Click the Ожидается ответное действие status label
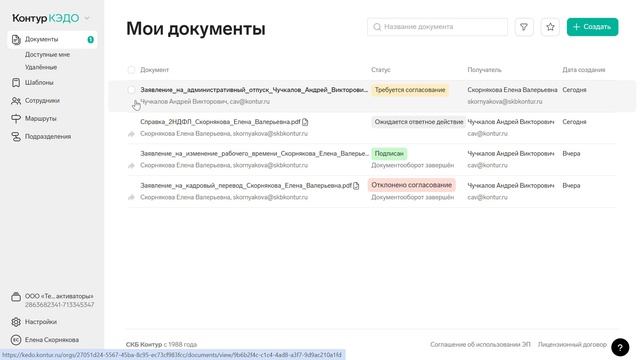The height and width of the screenshot is (360, 640). [419, 122]
